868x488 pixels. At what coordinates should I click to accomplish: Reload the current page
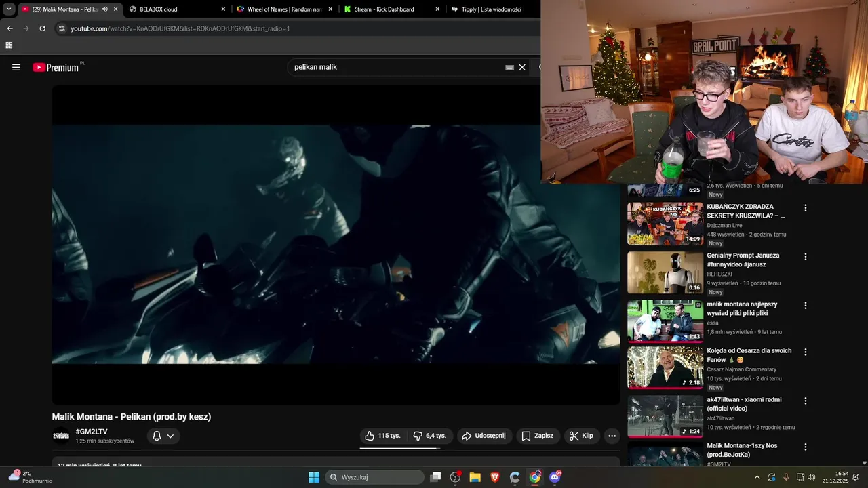pos(42,28)
